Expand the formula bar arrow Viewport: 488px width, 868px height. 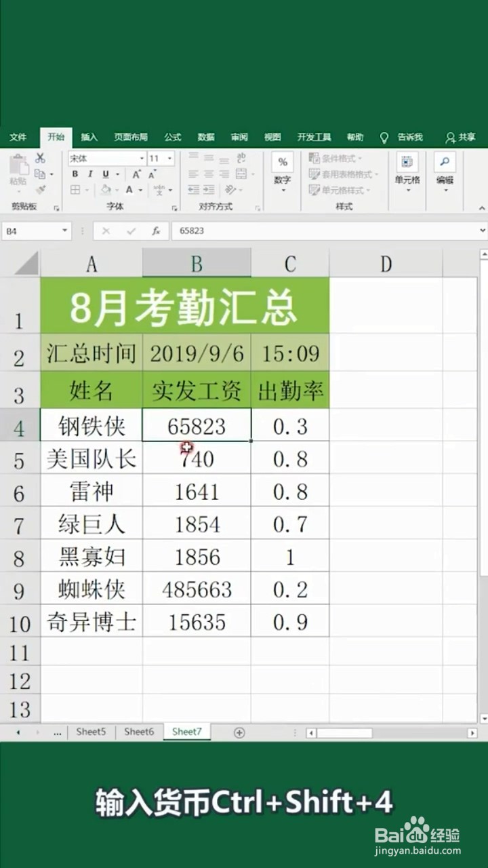coord(483,231)
